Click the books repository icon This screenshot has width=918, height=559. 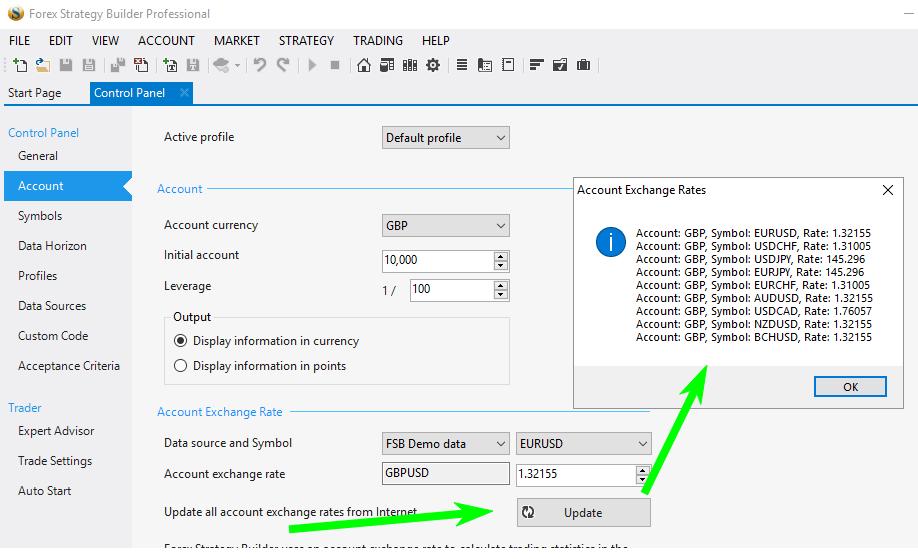point(410,65)
